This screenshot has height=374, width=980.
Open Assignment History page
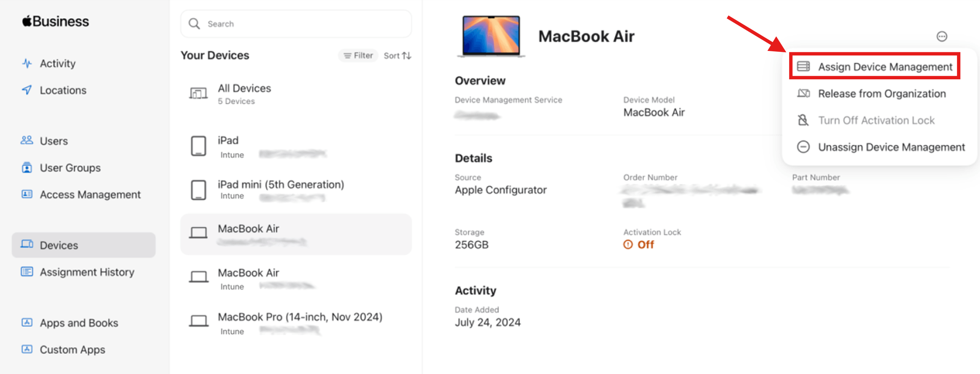(x=87, y=272)
